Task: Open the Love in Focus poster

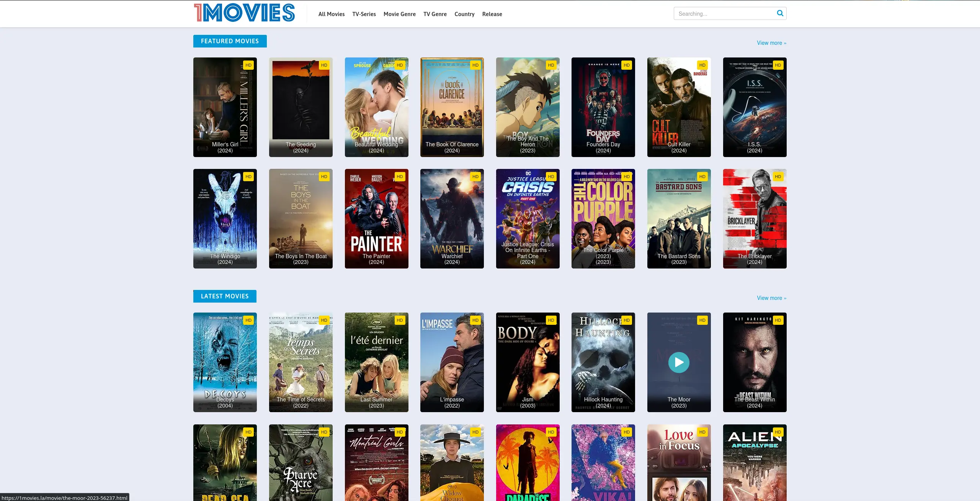Action: (679, 463)
